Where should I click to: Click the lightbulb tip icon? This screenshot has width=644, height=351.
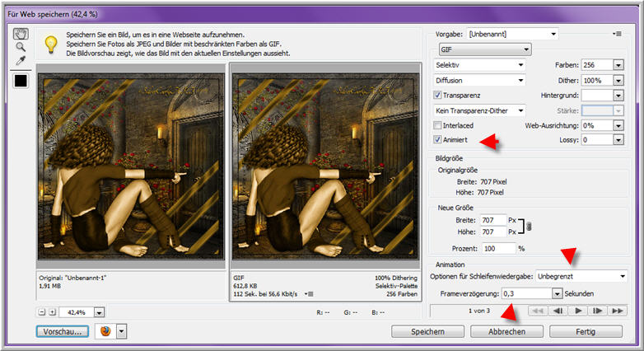(50, 44)
